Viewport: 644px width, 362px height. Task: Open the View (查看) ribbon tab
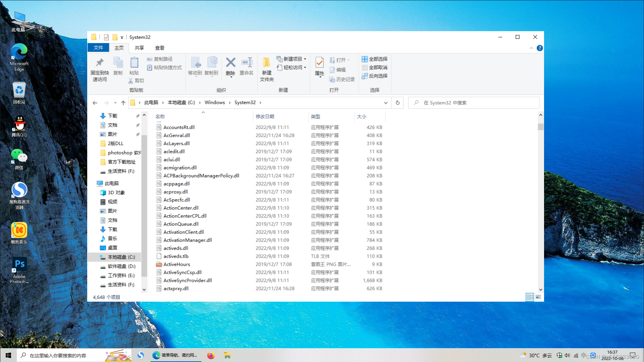(160, 48)
